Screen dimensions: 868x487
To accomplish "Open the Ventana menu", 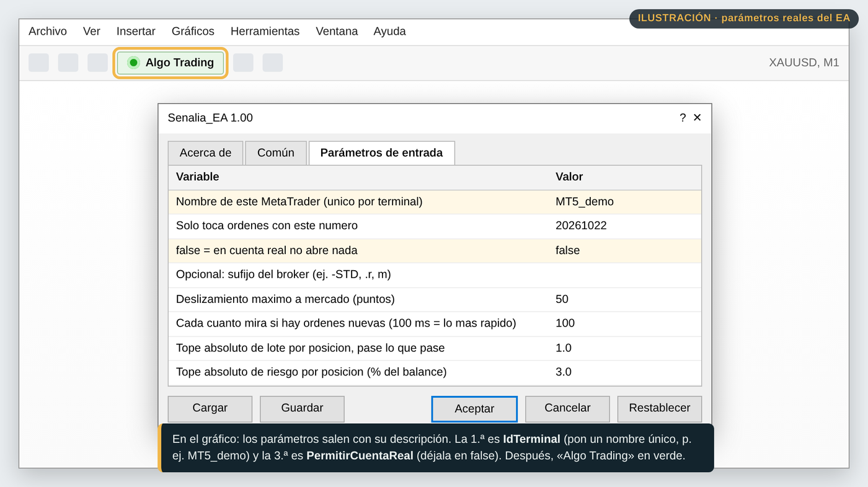I will 337,31.
